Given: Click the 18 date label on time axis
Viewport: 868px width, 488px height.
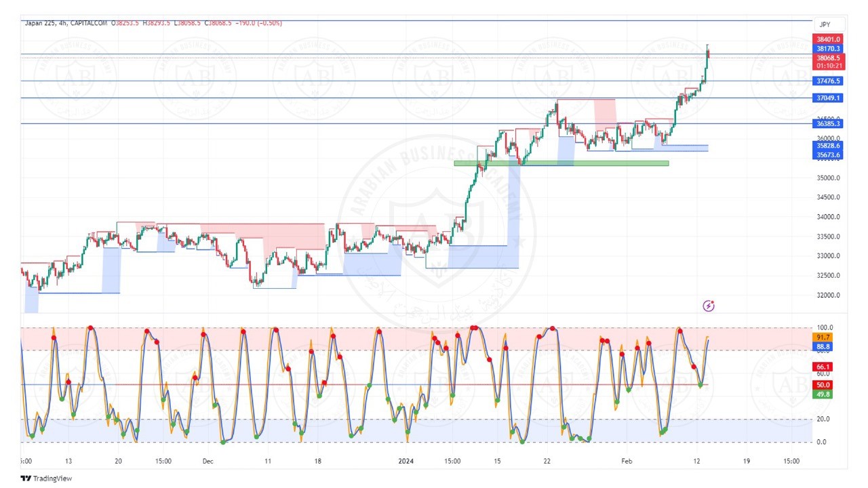Looking at the screenshot, I should pos(317,461).
